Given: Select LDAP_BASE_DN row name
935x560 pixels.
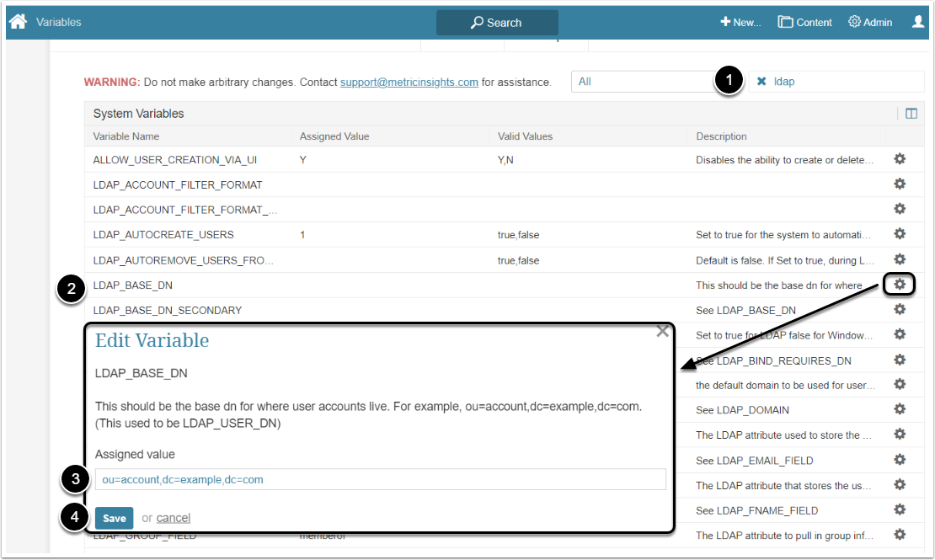Looking at the screenshot, I should tap(133, 285).
